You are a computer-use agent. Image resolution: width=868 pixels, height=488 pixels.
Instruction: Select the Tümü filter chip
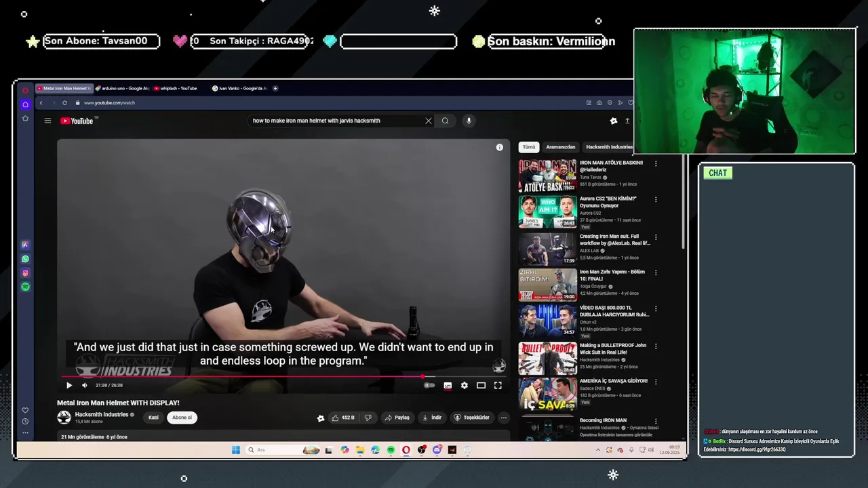529,147
